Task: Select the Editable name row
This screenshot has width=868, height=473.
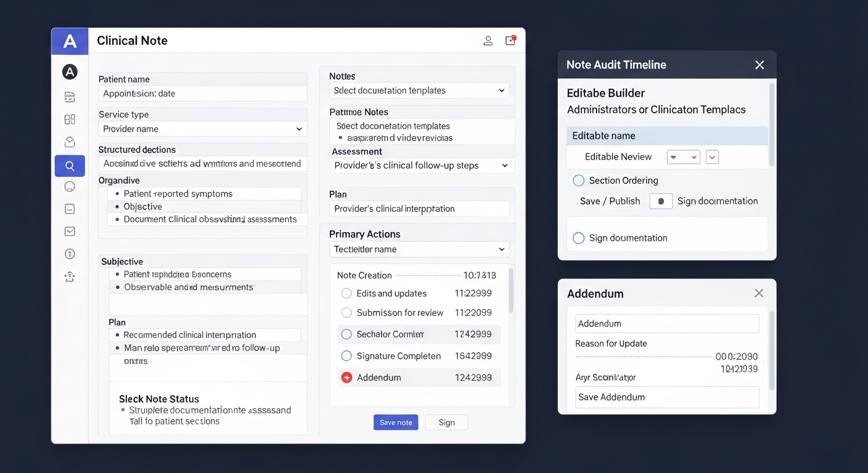Action: click(x=667, y=136)
